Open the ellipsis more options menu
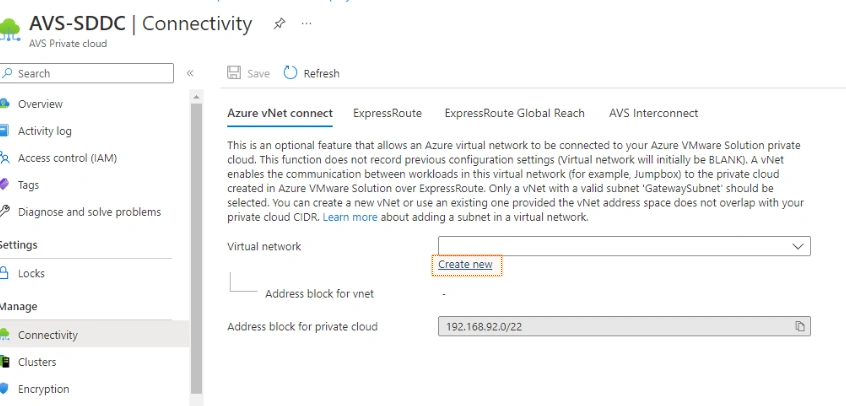Viewport: 846px width, 406px height. (306, 24)
